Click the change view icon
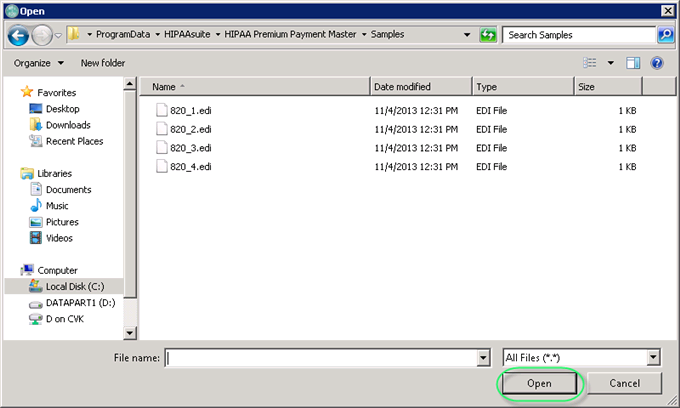This screenshot has width=680, height=408. pos(590,63)
